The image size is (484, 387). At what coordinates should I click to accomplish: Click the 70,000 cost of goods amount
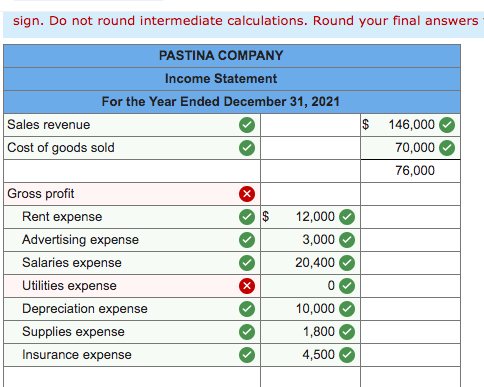point(415,148)
